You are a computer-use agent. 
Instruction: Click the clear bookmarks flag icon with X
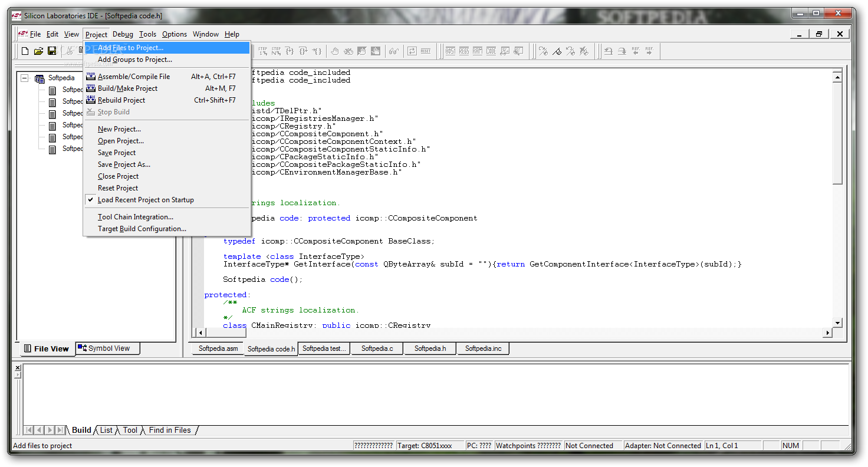(x=584, y=51)
